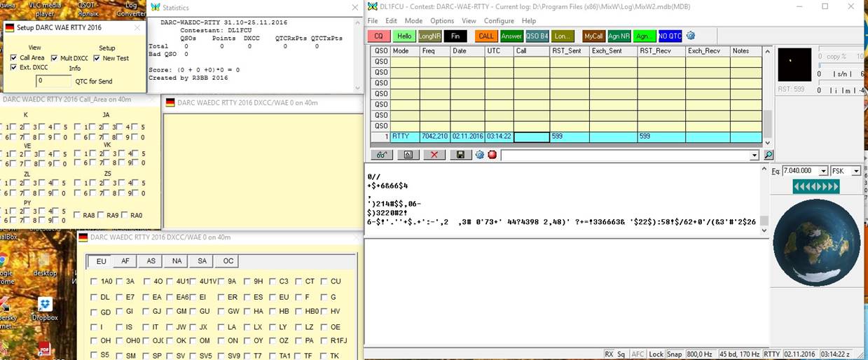Open macro settings gear after NO QTC
The width and height of the screenshot is (868, 360).
click(691, 36)
